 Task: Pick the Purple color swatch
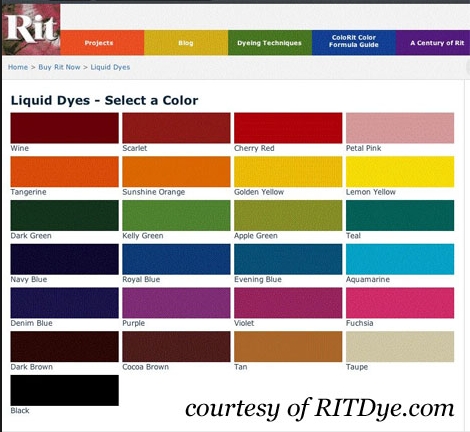(x=176, y=303)
